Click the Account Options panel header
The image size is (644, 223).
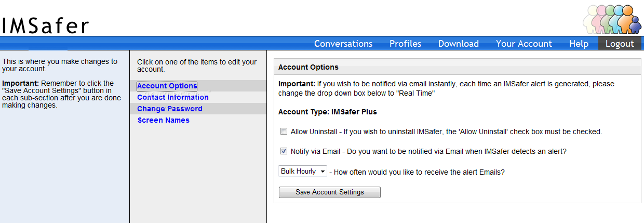click(x=458, y=67)
